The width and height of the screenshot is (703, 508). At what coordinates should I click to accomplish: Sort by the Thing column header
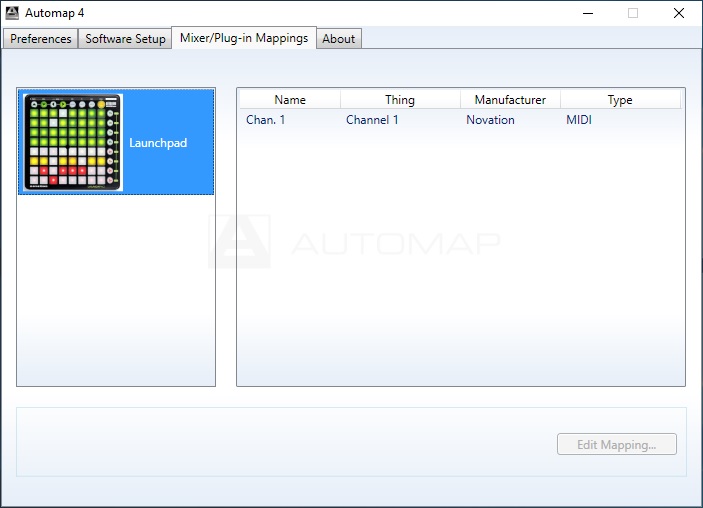[400, 100]
